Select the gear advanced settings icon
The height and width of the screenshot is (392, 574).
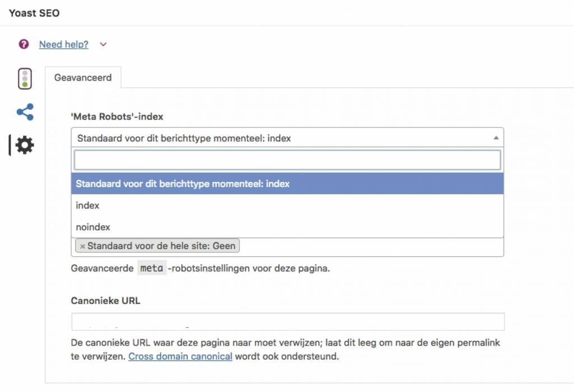coord(25,146)
